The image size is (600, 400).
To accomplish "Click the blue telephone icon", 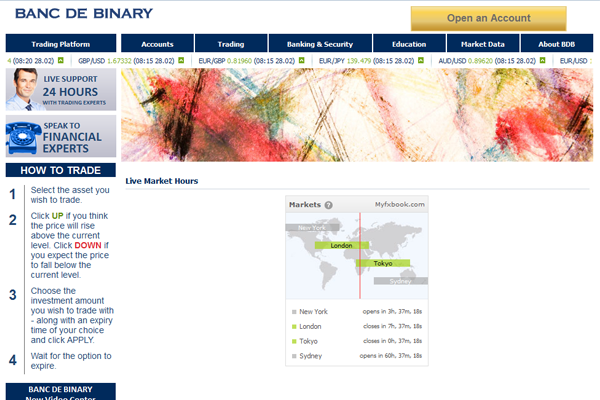I will (23, 138).
